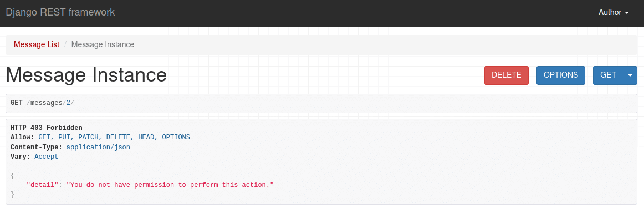Click the red DELETE button
Viewport: 644px width, 212px height.
(x=507, y=75)
